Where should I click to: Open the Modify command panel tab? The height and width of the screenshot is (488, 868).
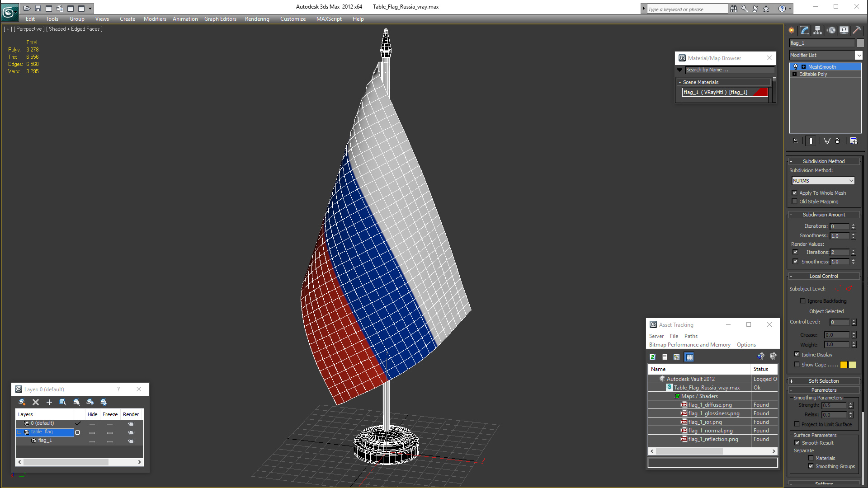(x=805, y=30)
